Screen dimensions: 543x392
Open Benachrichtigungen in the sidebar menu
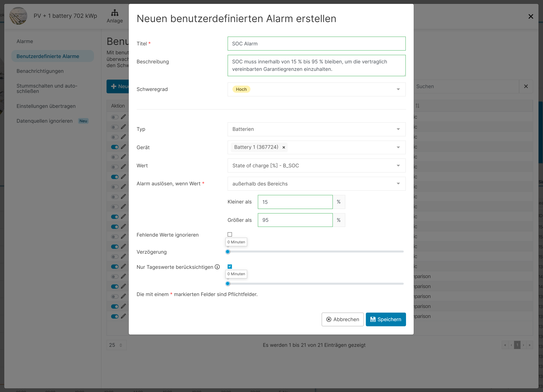coord(40,71)
